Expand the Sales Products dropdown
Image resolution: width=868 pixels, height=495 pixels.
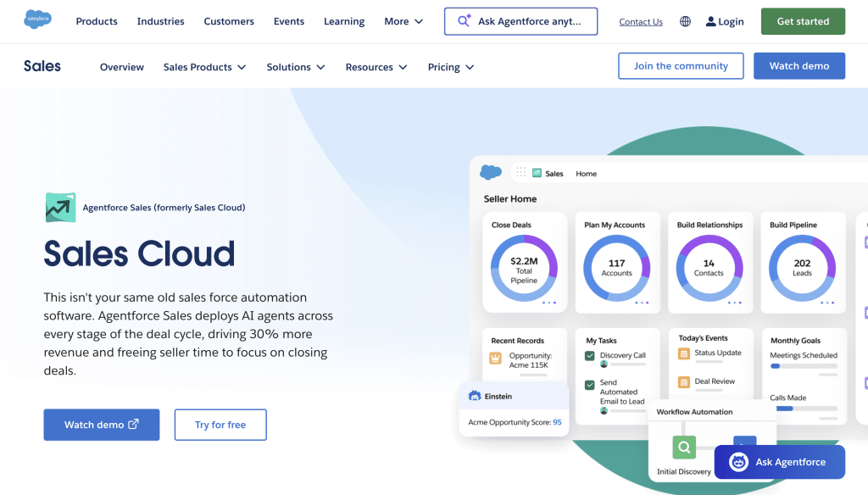point(204,67)
